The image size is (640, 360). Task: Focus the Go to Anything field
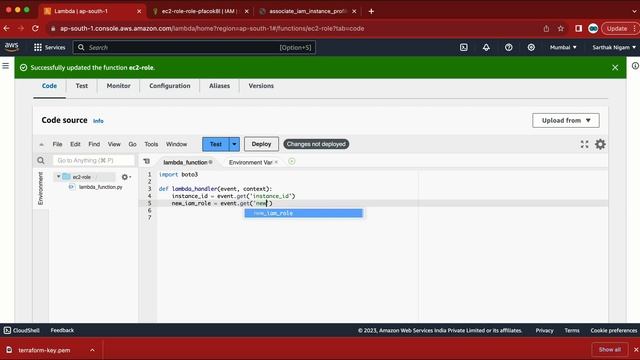pyautogui.click(x=93, y=160)
